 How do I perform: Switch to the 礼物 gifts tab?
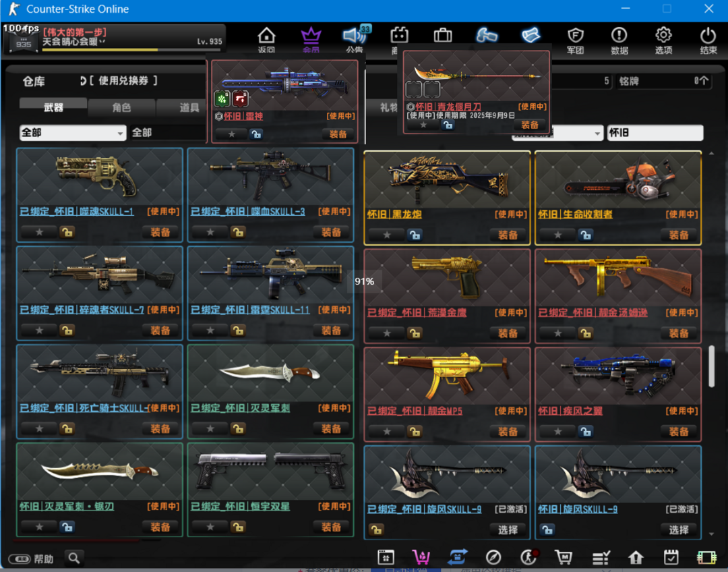[x=388, y=107]
